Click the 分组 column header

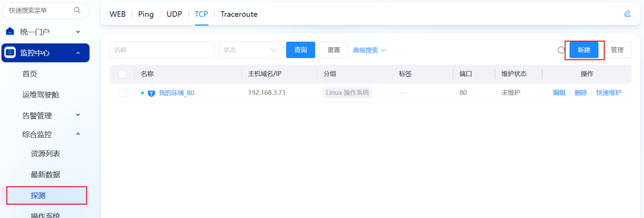click(x=330, y=74)
